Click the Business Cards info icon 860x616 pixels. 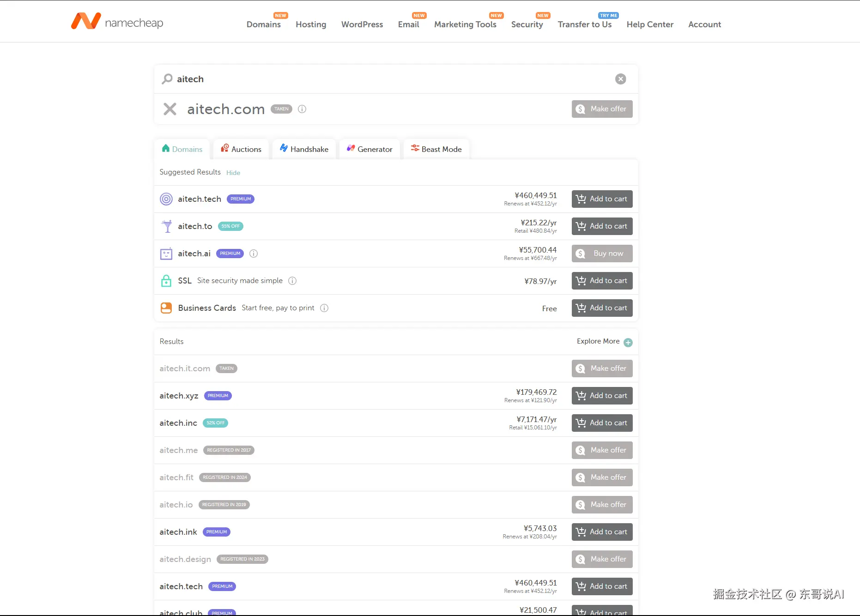324,308
